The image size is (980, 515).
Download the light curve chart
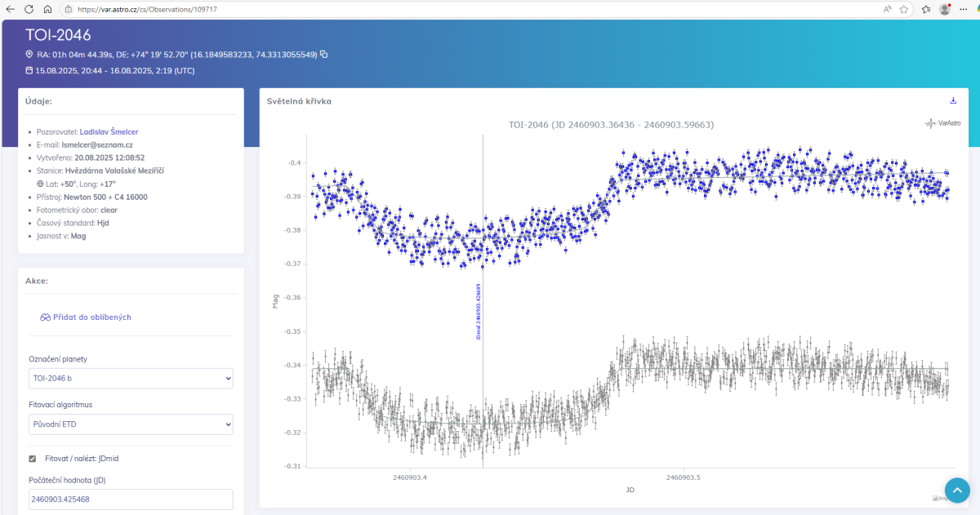[952, 100]
